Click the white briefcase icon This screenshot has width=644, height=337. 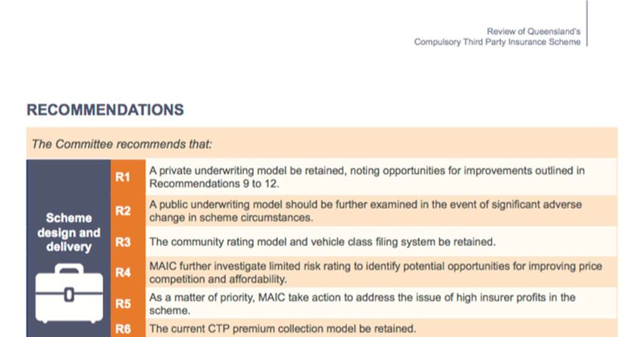[69, 293]
